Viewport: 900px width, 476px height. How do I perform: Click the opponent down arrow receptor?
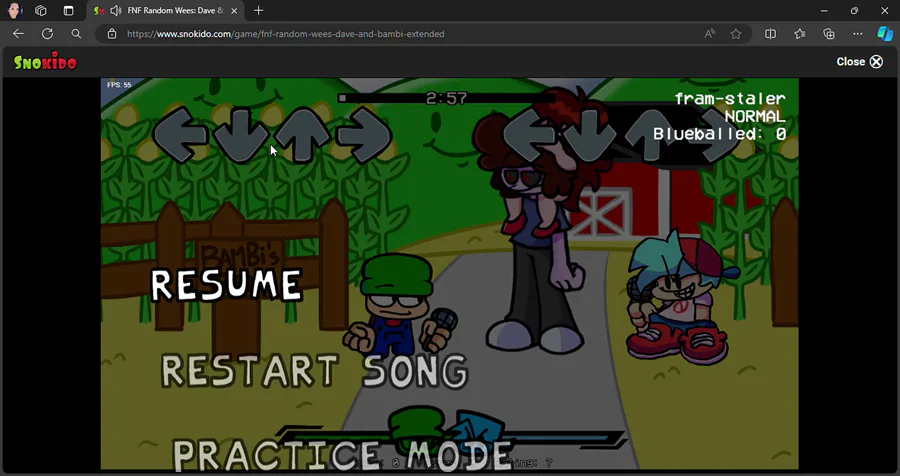coord(241,136)
